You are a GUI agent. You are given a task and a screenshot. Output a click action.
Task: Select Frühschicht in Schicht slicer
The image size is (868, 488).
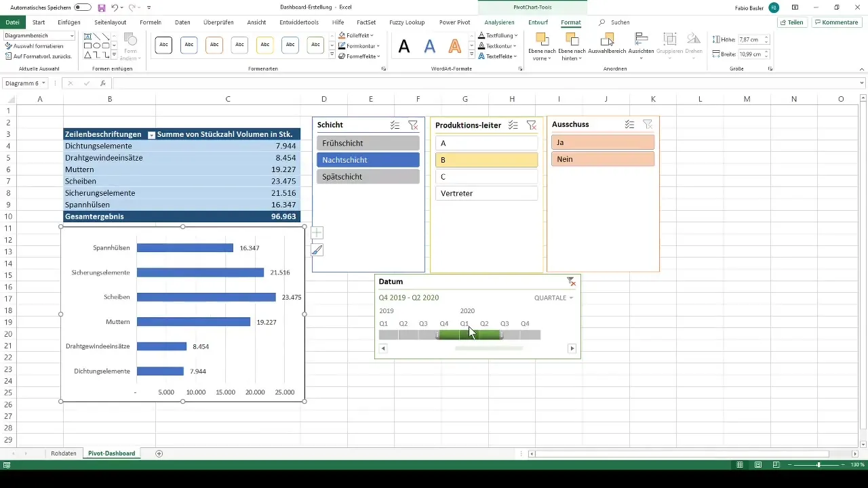click(x=368, y=143)
